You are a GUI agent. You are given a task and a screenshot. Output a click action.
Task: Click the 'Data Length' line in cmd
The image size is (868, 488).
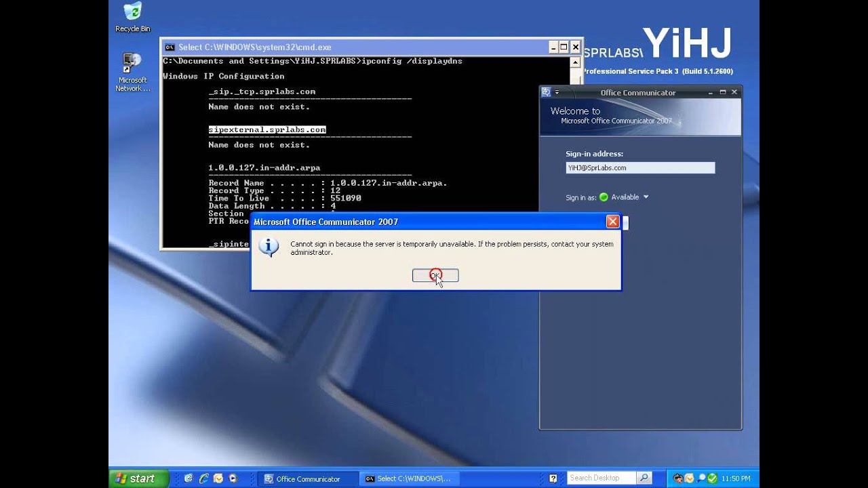click(272, 206)
